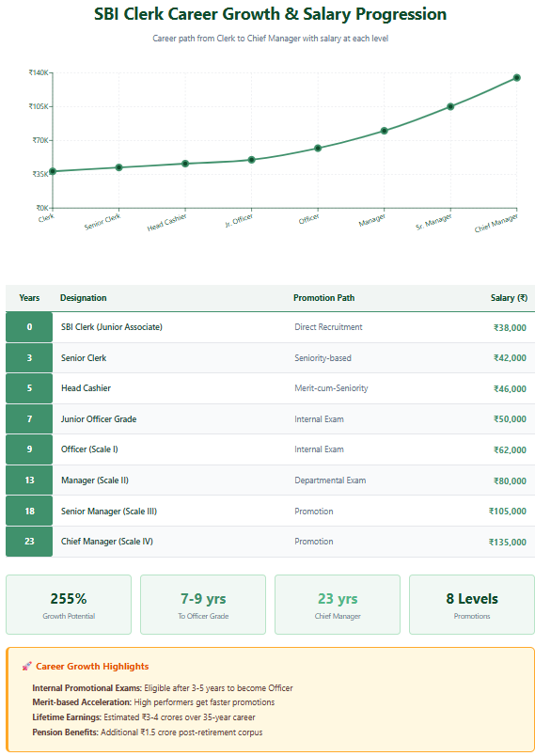Screen dimensions: 535x756
Task: Click the Chief Manager data point
Action: click(517, 78)
